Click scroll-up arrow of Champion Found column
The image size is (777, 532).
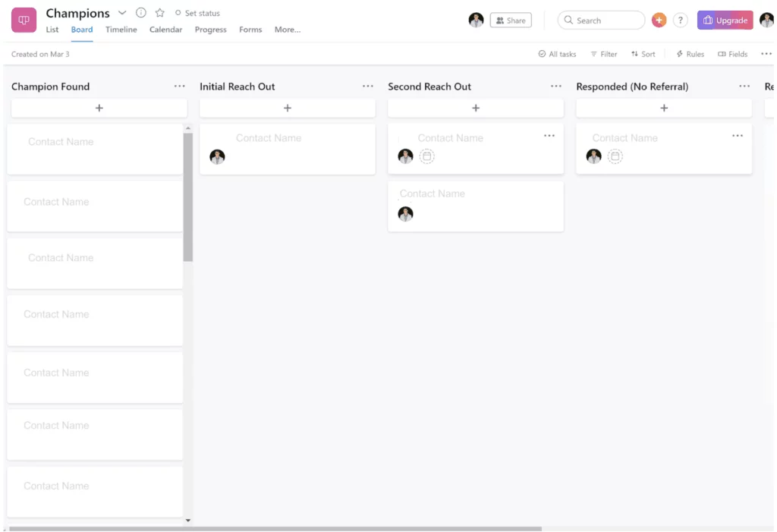tap(188, 128)
